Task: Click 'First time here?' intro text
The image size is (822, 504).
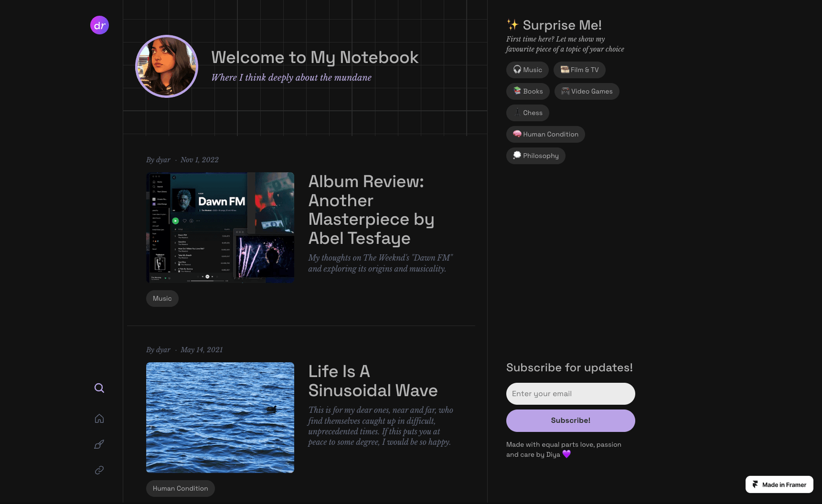Action: click(565, 44)
